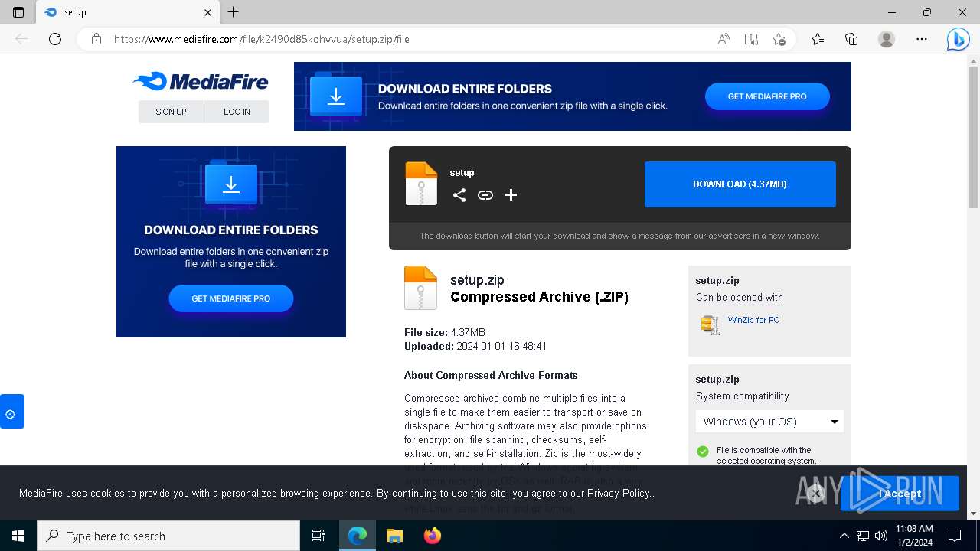The image size is (980, 551).
Task: Click the File size 4.37MB text
Action: tap(445, 332)
